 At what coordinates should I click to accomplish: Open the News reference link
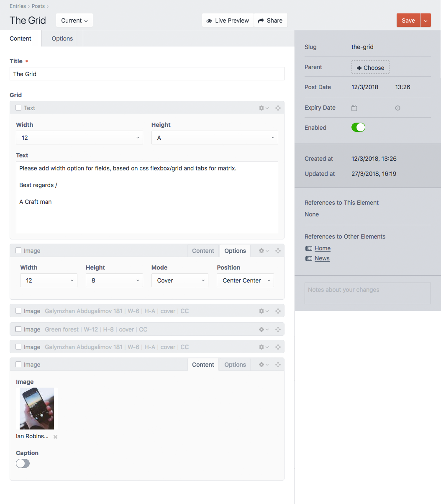click(321, 258)
